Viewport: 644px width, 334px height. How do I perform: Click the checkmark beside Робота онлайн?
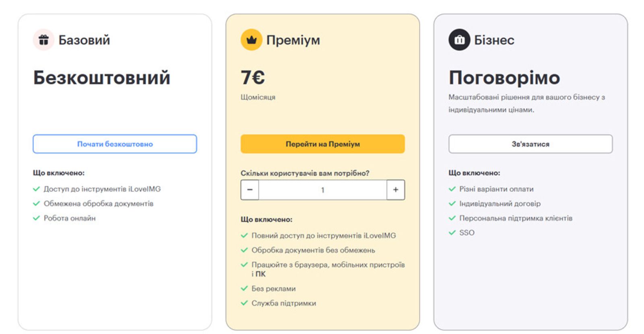click(x=36, y=218)
